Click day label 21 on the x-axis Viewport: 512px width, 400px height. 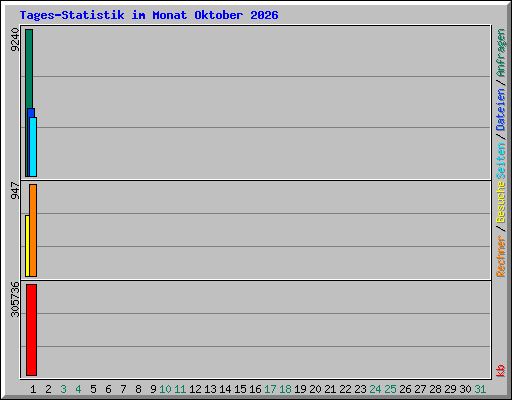[330, 389]
